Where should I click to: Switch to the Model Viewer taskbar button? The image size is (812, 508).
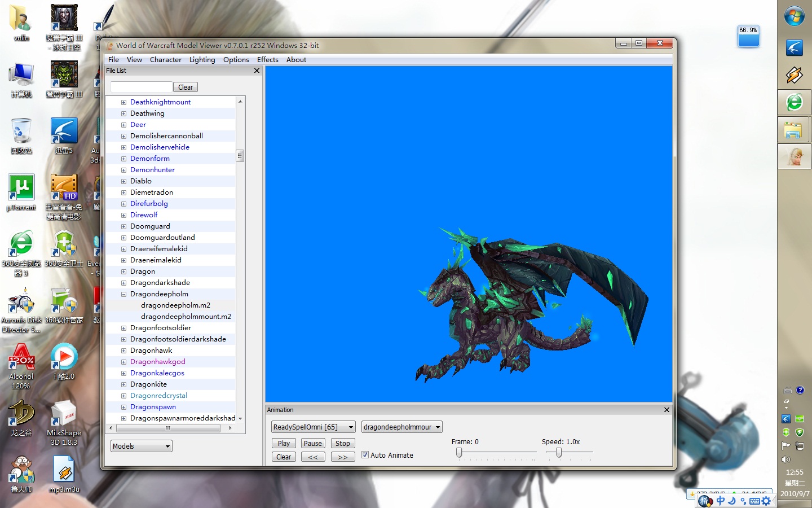coord(795,156)
